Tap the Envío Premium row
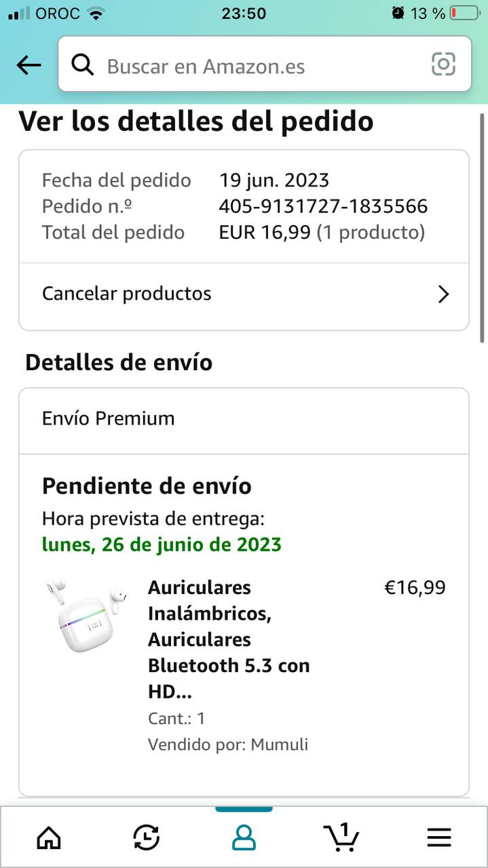Viewport: 488px width, 868px height. tap(244, 418)
